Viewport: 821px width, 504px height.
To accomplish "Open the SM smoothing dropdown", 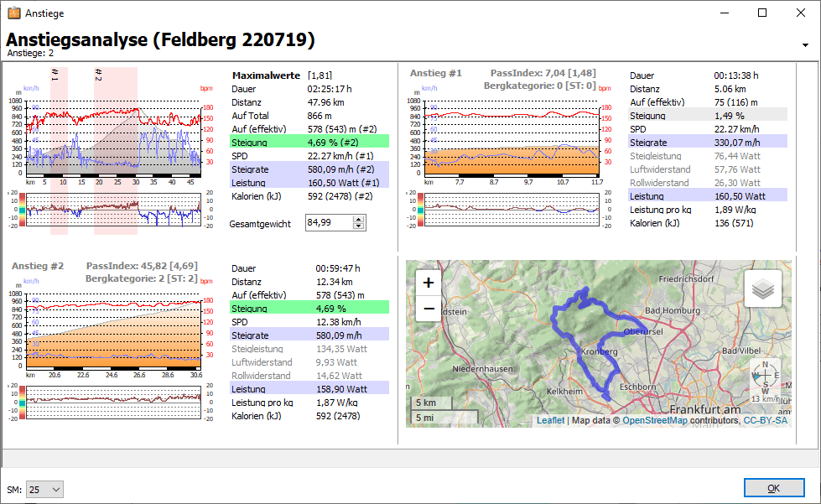I will coord(44,490).
